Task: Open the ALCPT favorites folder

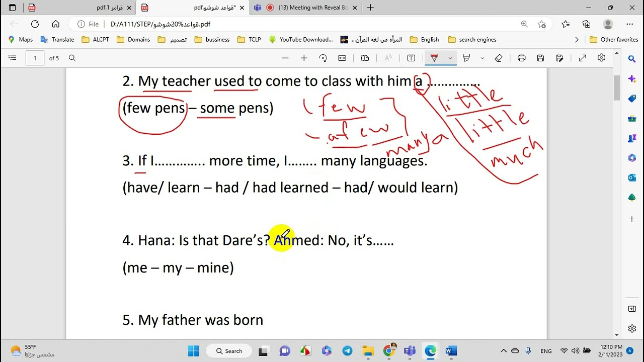Action: (x=96, y=40)
